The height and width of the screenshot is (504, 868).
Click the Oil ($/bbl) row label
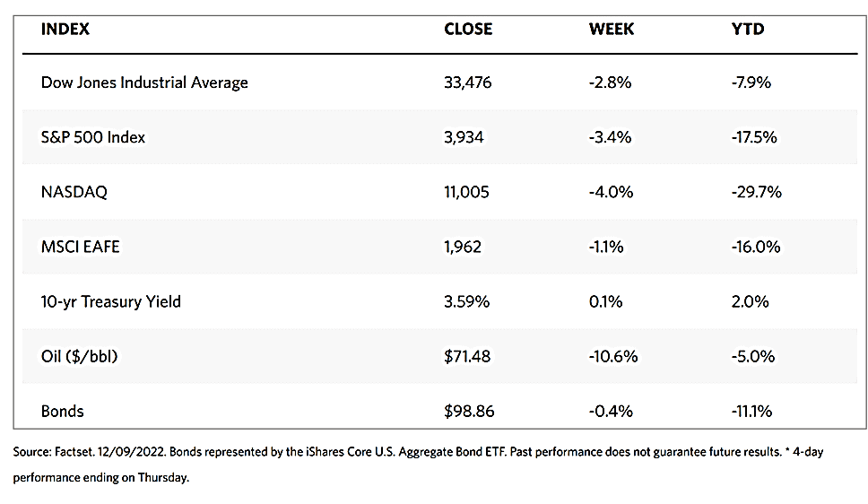80,356
